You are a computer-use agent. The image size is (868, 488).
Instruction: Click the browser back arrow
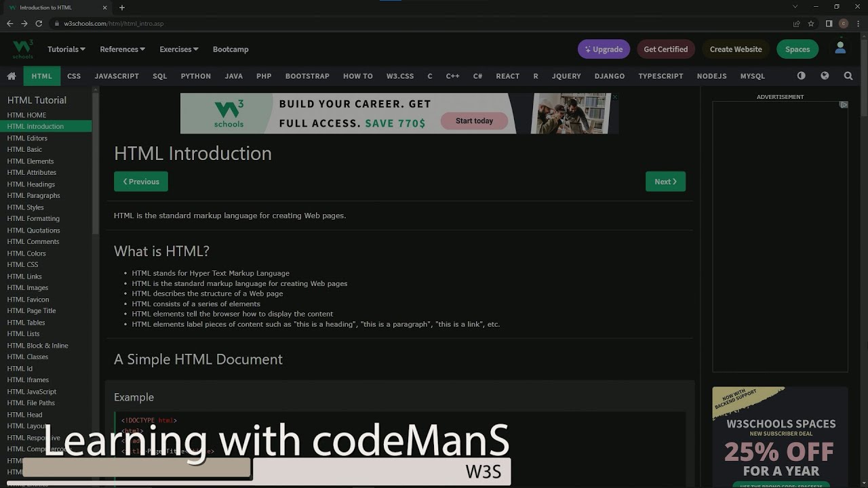click(x=9, y=24)
